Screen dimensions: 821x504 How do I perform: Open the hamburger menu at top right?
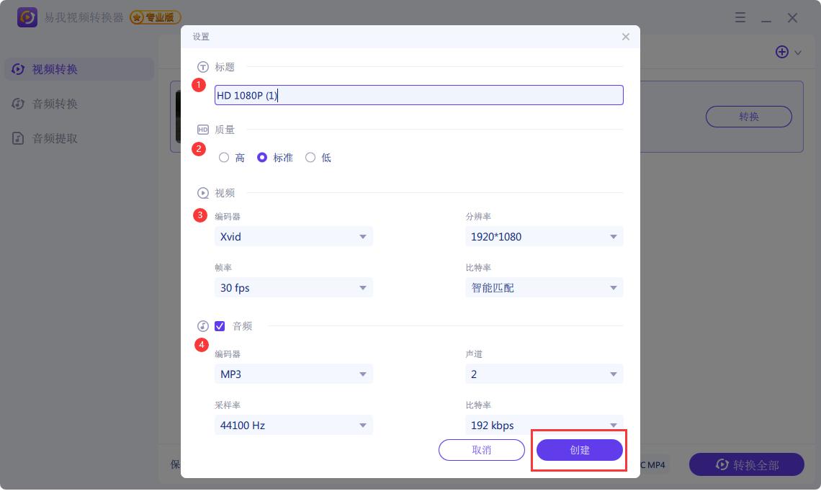tap(740, 17)
